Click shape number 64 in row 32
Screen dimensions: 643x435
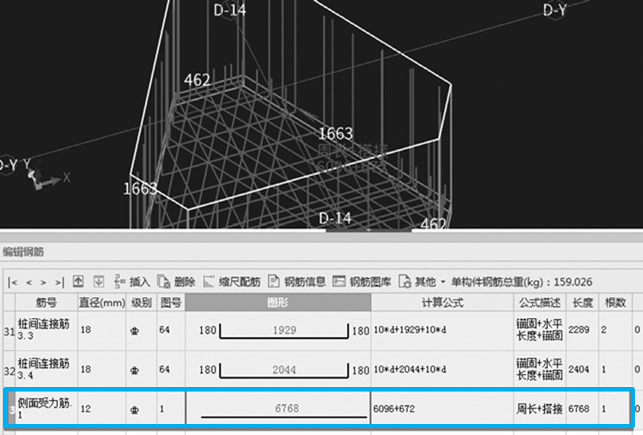click(164, 369)
